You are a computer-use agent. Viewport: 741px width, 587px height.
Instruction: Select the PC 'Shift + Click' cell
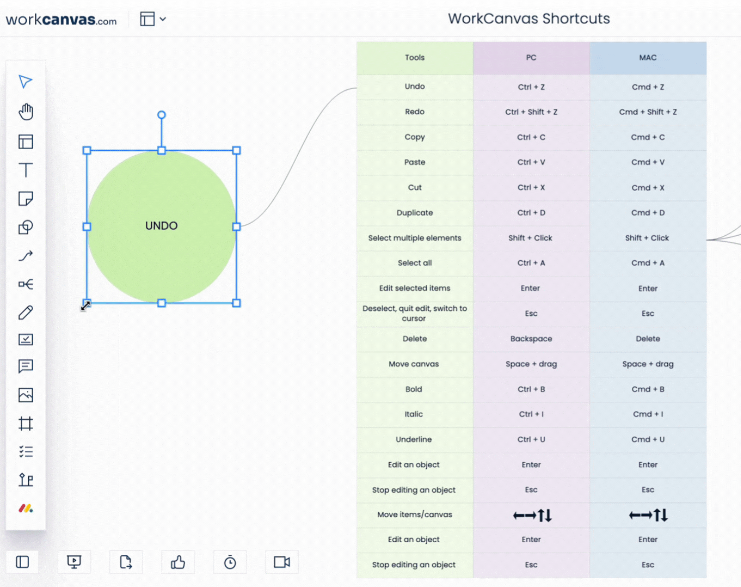tap(531, 238)
